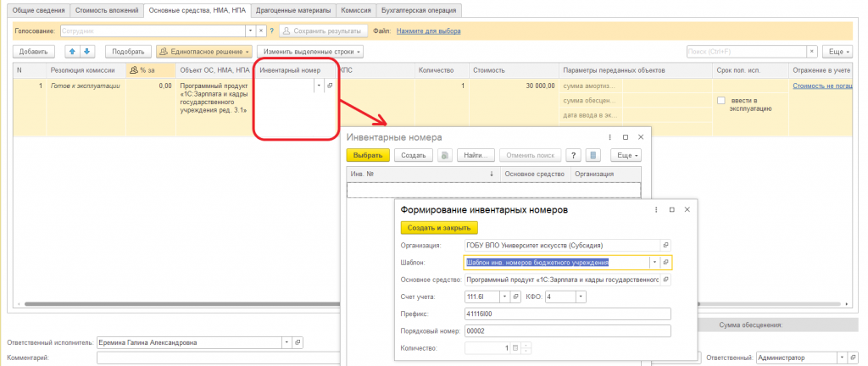Click the voters icon in the % за header
The width and height of the screenshot is (868, 366).
(x=133, y=70)
